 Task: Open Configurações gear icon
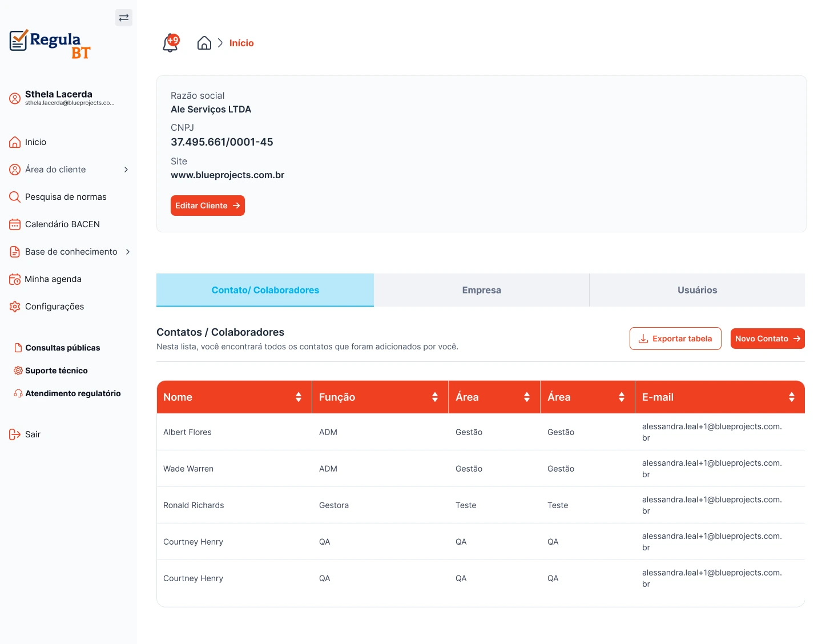point(15,307)
